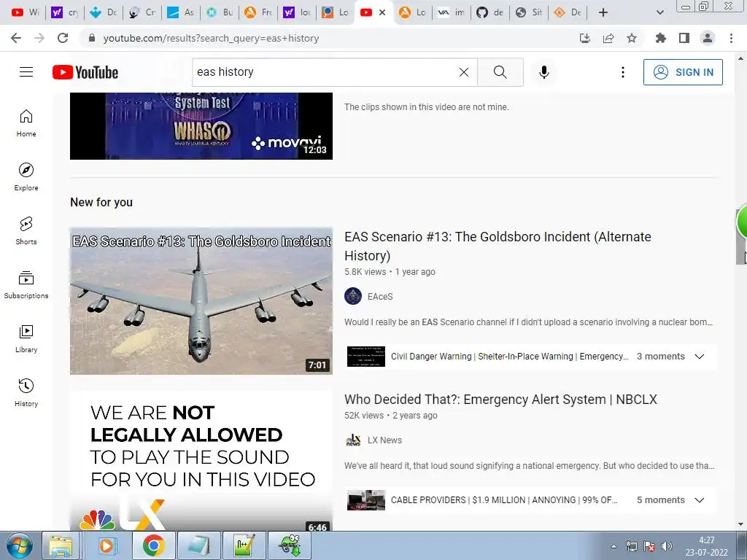Open YouTube settings three-dot menu
This screenshot has height=560, width=747.
tap(622, 72)
